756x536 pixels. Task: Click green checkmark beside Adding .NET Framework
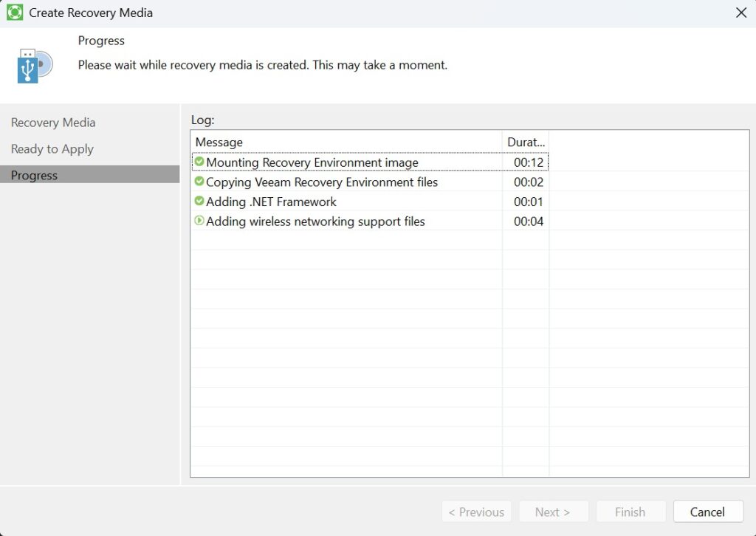pos(199,201)
